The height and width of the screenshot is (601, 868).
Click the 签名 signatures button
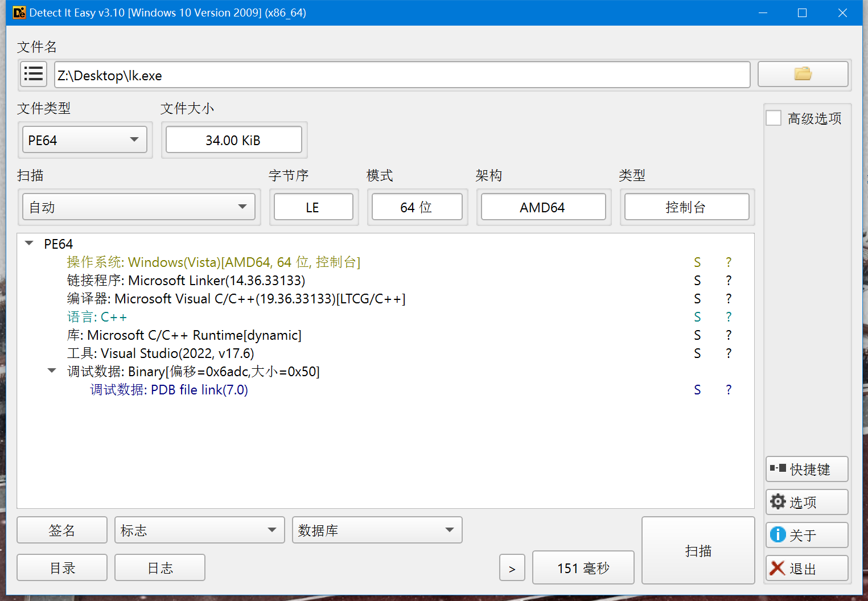[62, 530]
